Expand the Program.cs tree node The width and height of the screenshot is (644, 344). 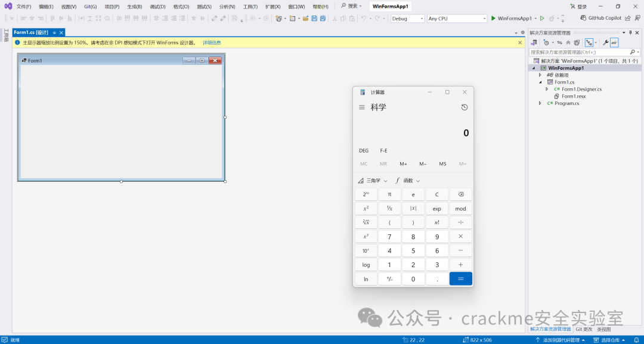pos(540,103)
